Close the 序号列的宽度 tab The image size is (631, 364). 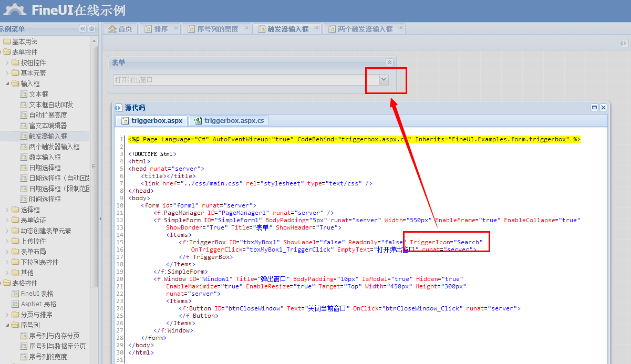tap(246, 28)
